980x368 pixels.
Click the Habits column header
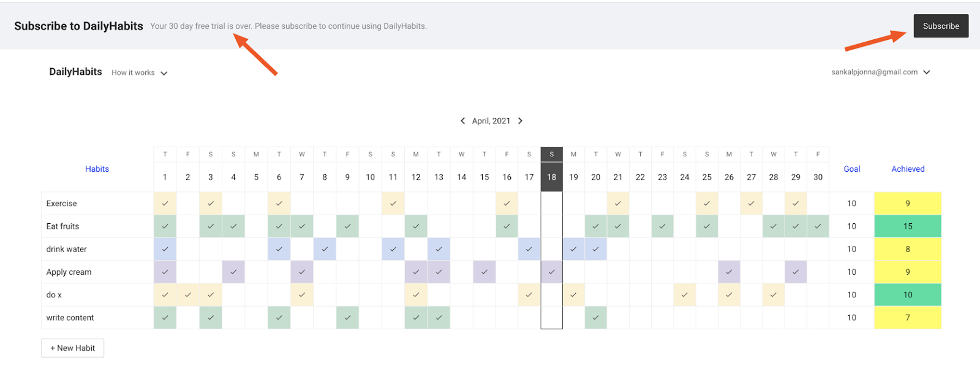[97, 169]
